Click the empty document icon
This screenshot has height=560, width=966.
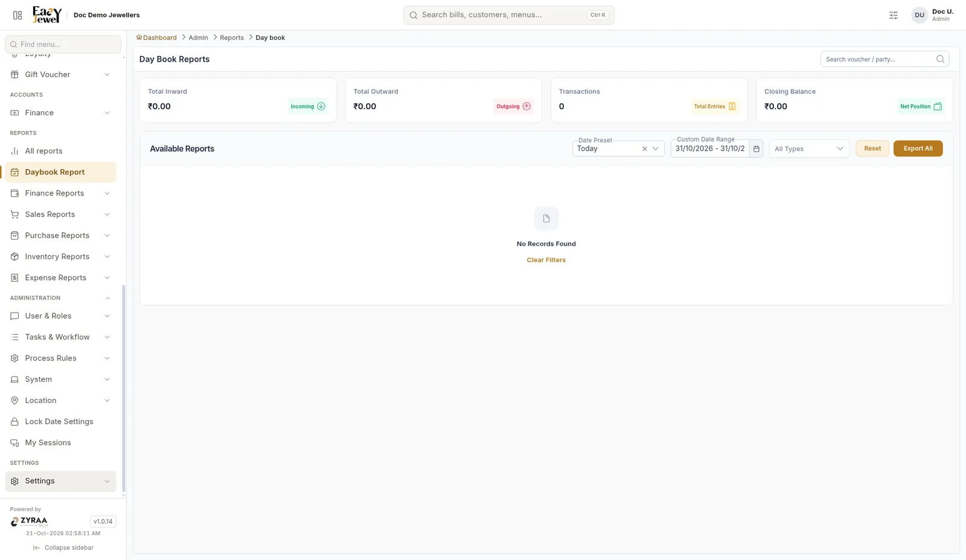tap(546, 218)
